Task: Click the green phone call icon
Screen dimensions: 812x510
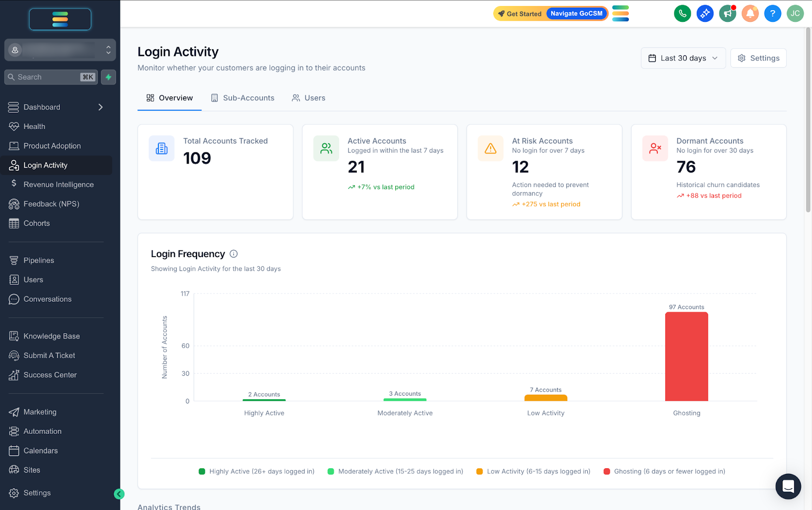Action: point(683,14)
